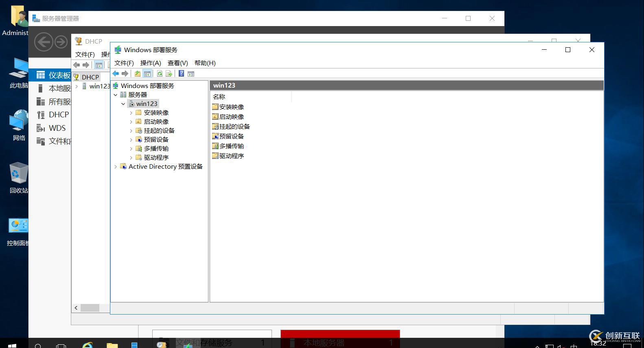Click the Export List icon in WDS toolbar
Viewport: 644px width, 348px height.
click(x=169, y=74)
